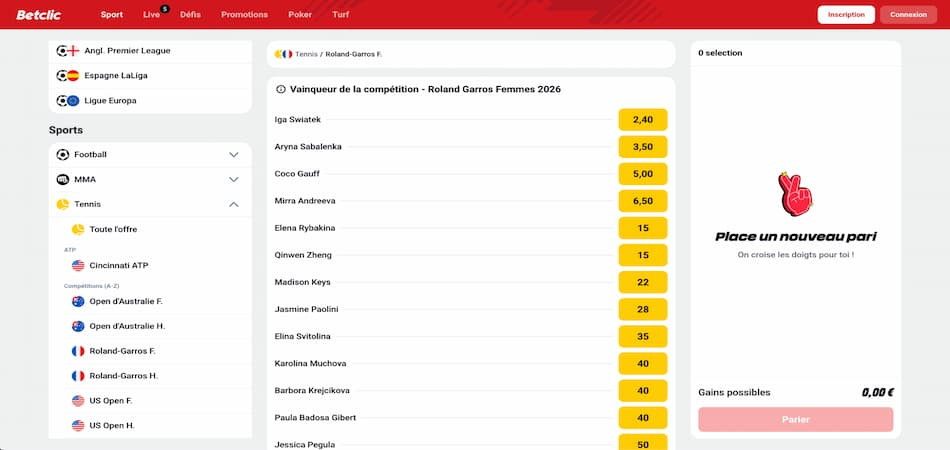
Task: Collapse the Tennis section chevron
Action: (234, 204)
